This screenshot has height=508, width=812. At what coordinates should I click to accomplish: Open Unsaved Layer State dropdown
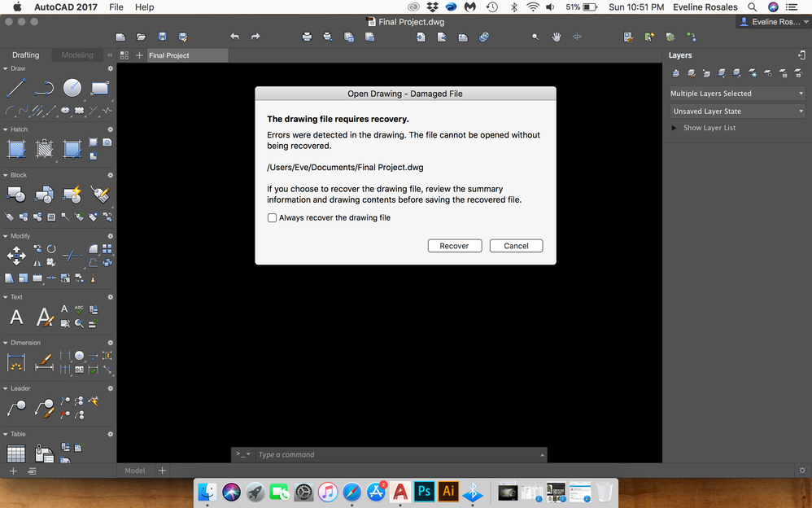(737, 111)
